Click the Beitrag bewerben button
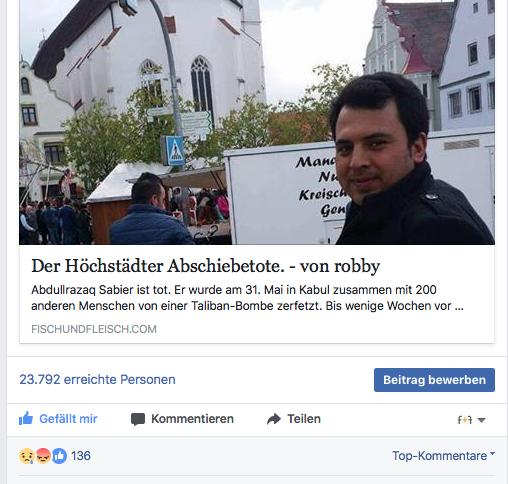This screenshot has height=484, width=508. [434, 380]
